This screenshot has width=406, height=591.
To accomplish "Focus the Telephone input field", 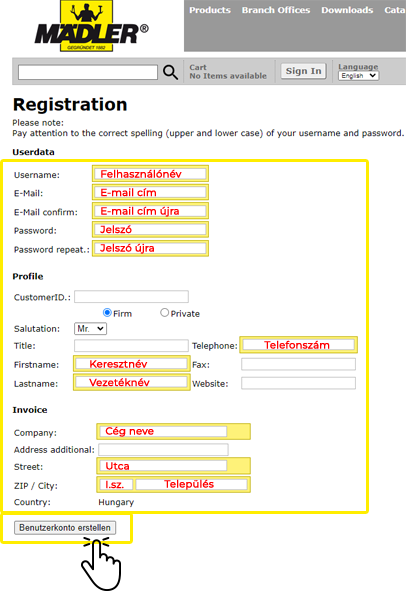I will 299,345.
